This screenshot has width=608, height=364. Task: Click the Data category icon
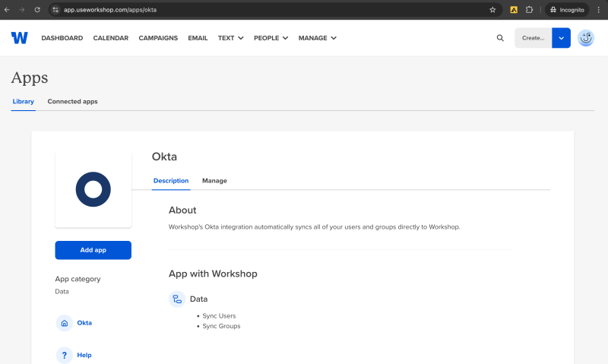(177, 299)
